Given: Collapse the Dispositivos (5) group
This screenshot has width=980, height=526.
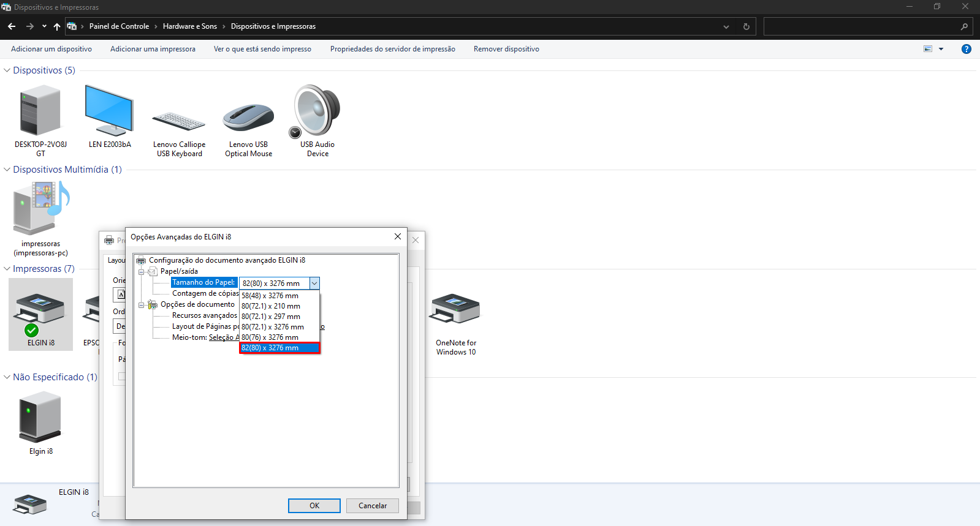Looking at the screenshot, I should coord(7,70).
